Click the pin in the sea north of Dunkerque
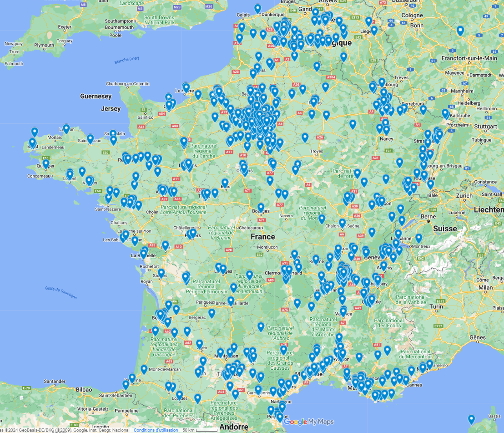 pyautogui.click(x=257, y=8)
